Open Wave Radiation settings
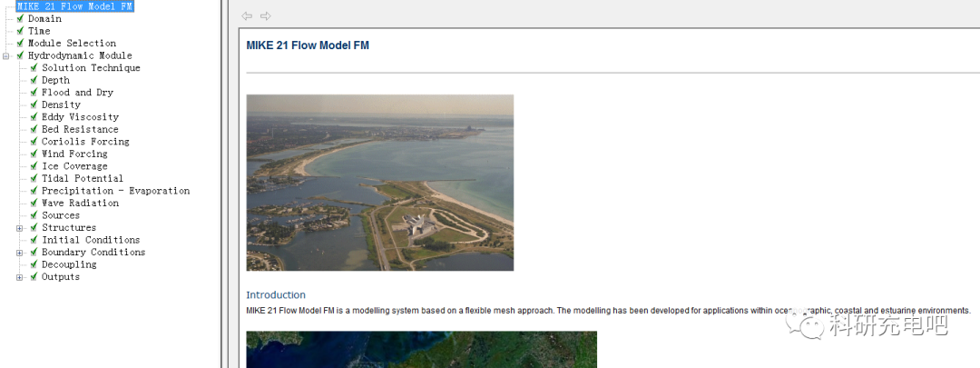The width and height of the screenshot is (980, 368). tap(80, 203)
